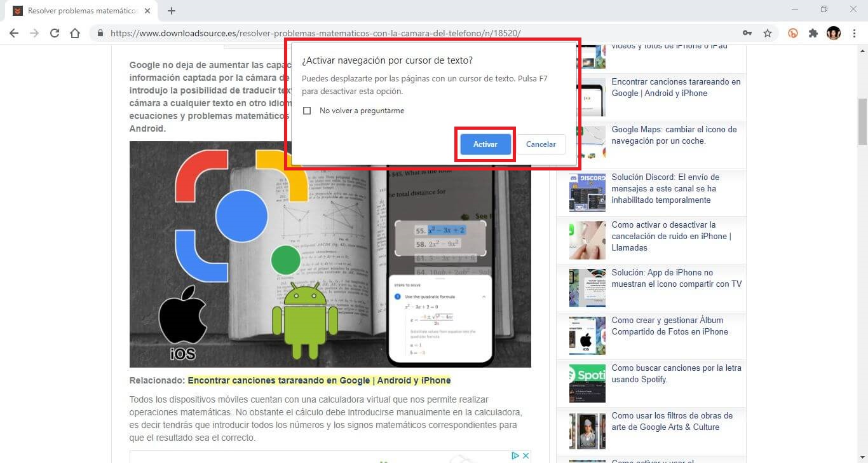Reload the page with refresh icon
Image resolution: width=868 pixels, height=463 pixels.
pyautogui.click(x=55, y=33)
